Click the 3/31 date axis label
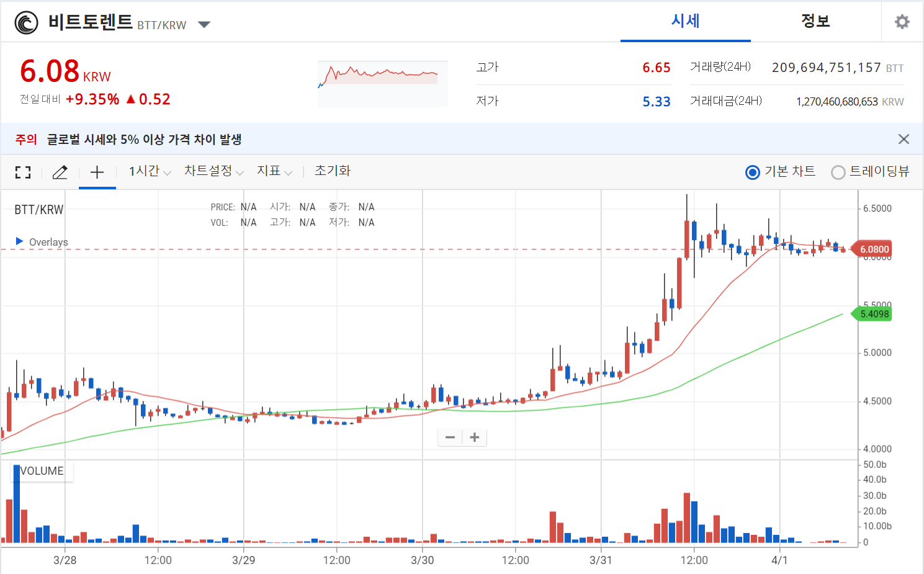The width and height of the screenshot is (924, 574). pos(601,560)
